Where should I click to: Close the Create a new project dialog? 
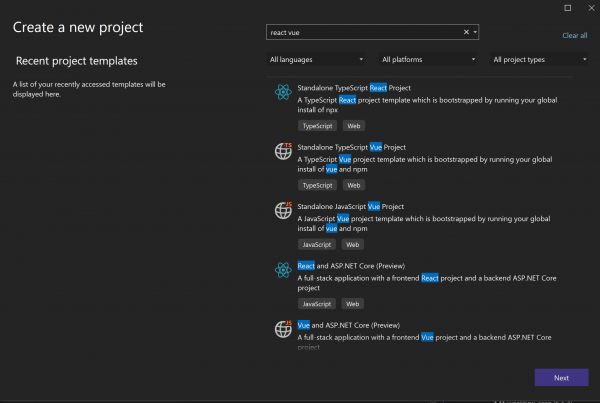click(591, 8)
